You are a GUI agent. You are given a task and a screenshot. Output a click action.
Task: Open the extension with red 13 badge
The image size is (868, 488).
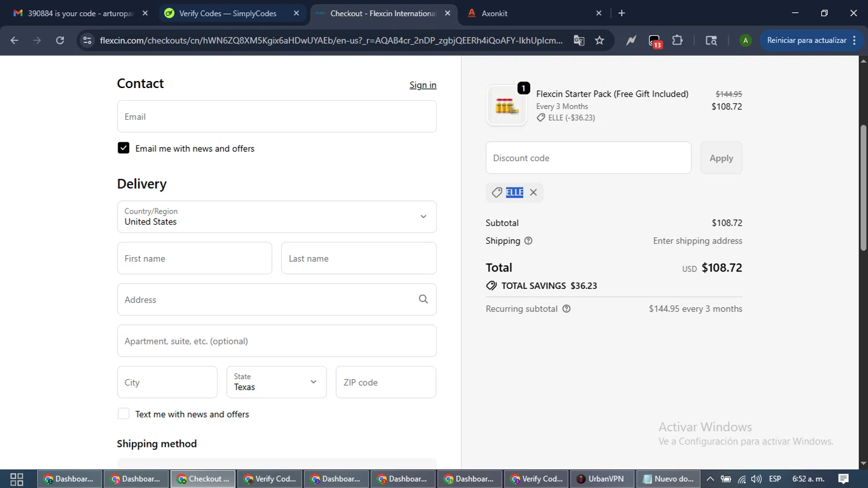(654, 41)
